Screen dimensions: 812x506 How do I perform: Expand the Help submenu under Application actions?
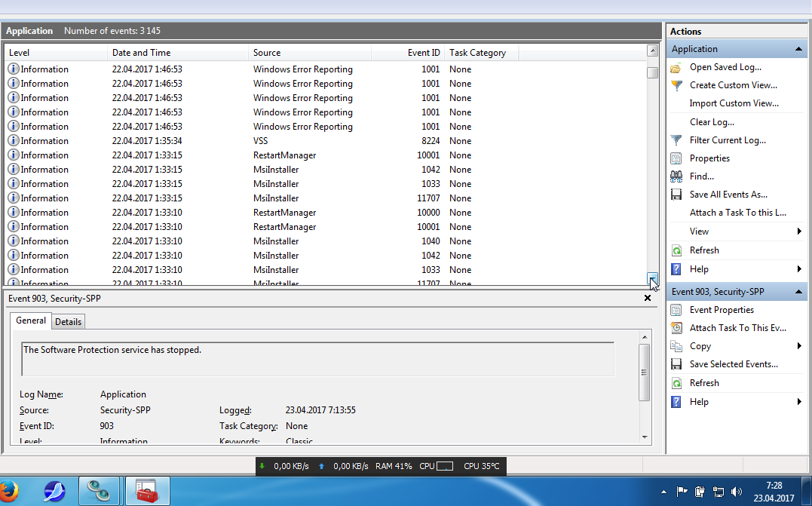[x=799, y=269]
